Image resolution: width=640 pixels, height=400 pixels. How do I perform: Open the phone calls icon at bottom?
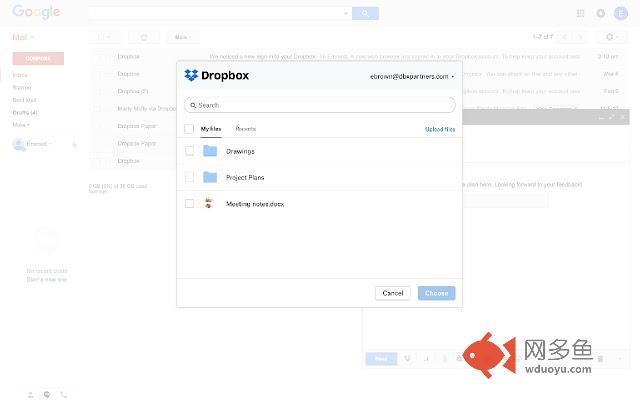[64, 395]
